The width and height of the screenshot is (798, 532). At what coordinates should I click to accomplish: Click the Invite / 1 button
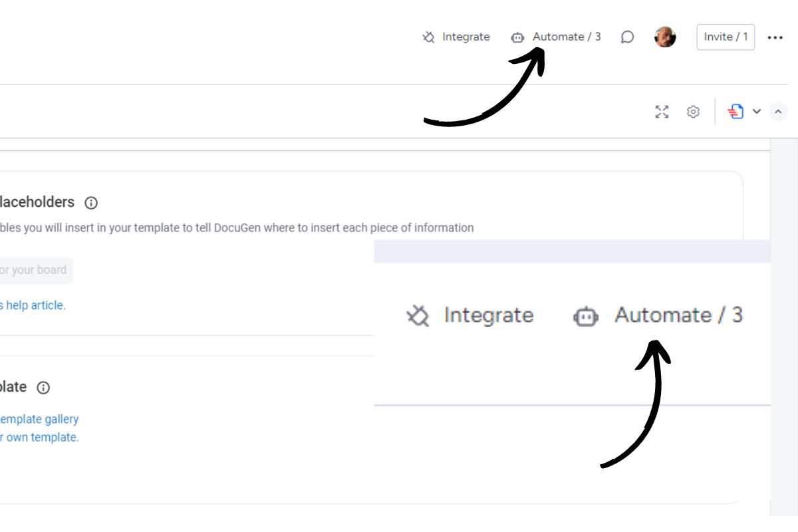click(x=725, y=37)
